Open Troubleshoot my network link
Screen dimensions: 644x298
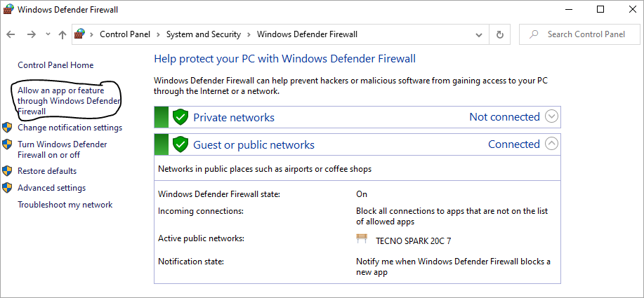tap(65, 205)
